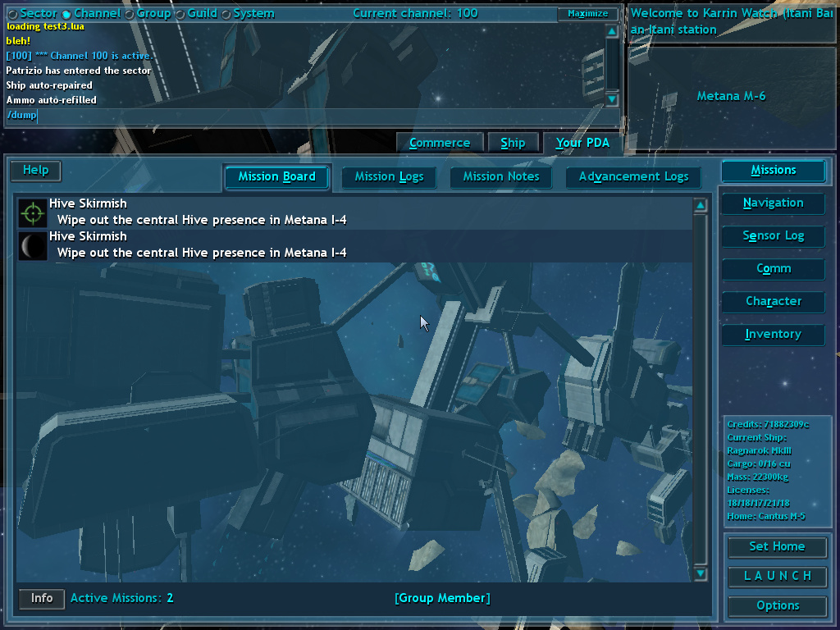Click the chat input field with /dump
The width and height of the screenshot is (840, 630).
pos(312,116)
